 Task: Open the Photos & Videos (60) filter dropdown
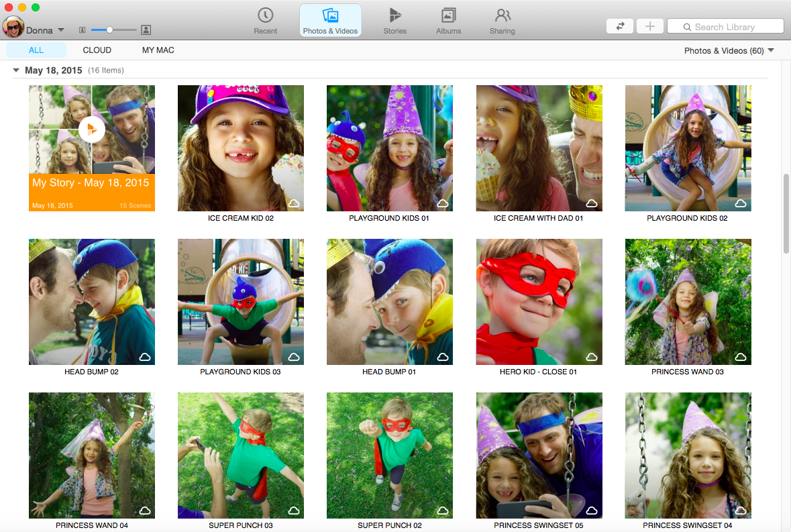[729, 51]
